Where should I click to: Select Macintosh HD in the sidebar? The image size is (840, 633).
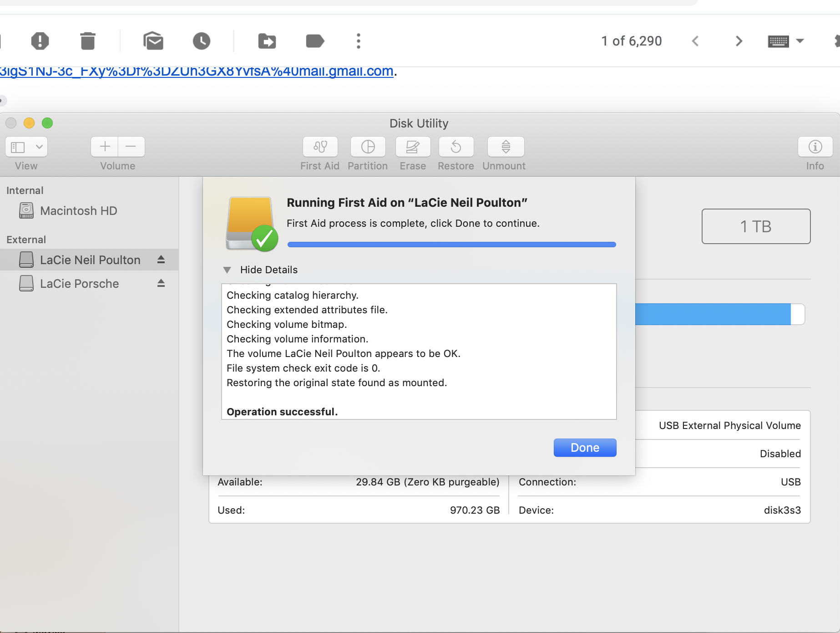click(x=89, y=211)
